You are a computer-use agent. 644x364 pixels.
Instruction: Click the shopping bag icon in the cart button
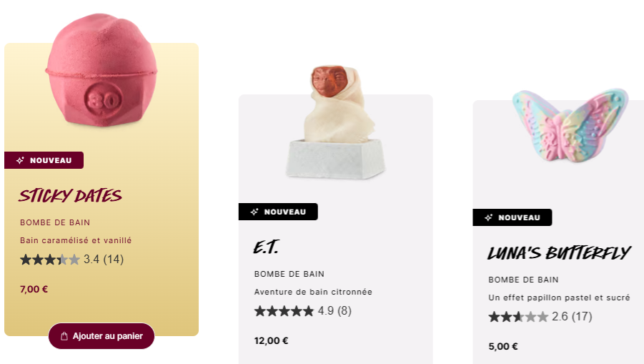tap(64, 336)
